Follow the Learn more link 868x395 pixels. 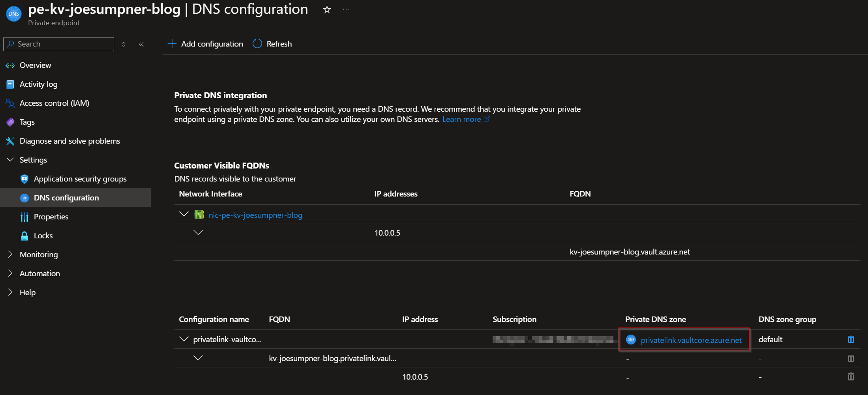461,119
